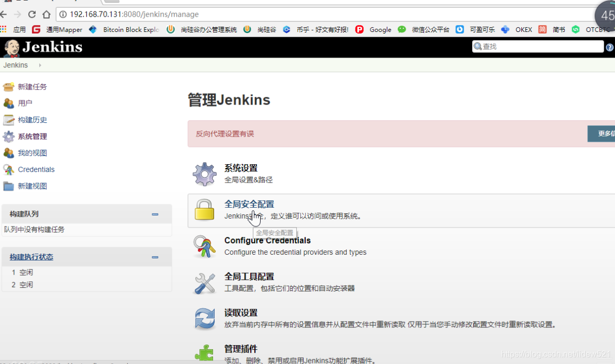Click the 全局安全配置 padlock icon

[204, 210]
